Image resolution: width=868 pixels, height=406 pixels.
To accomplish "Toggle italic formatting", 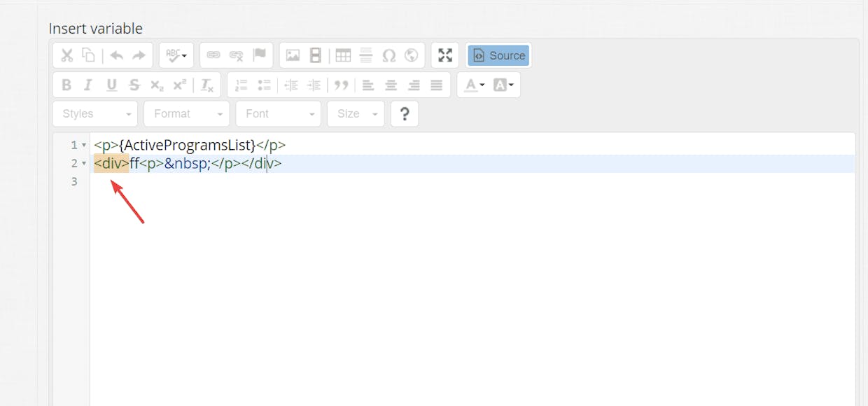I will click(x=88, y=85).
